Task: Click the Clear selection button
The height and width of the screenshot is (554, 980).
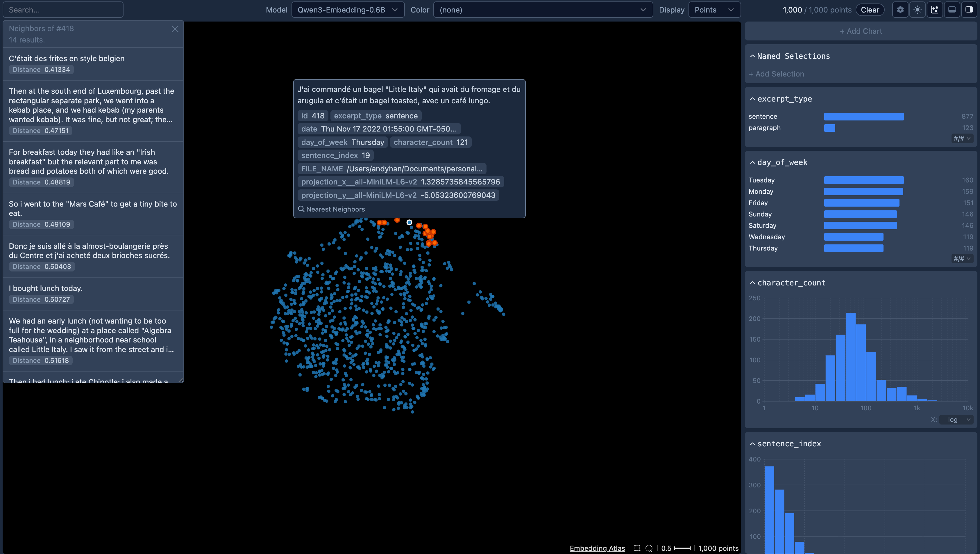Action: point(870,10)
